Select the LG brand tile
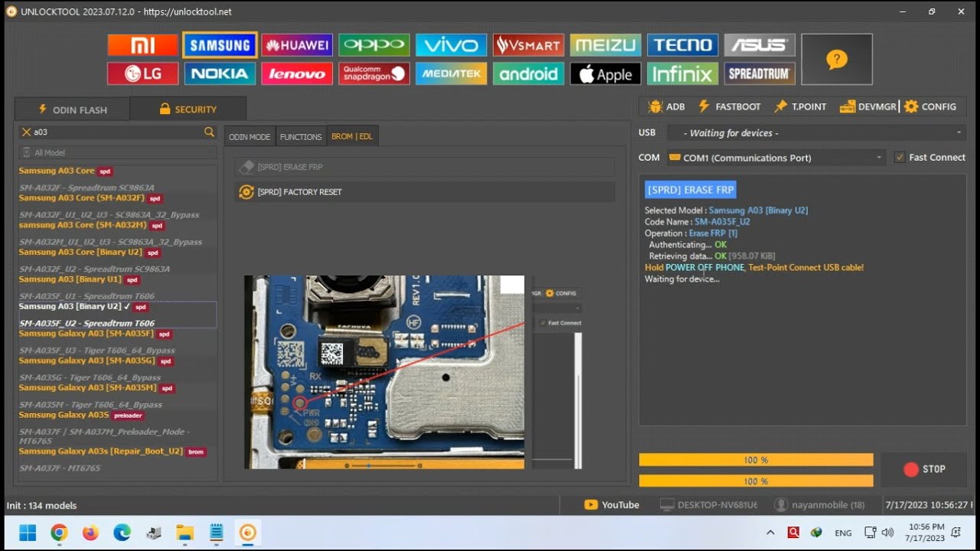Image resolution: width=980 pixels, height=551 pixels. pyautogui.click(x=142, y=73)
